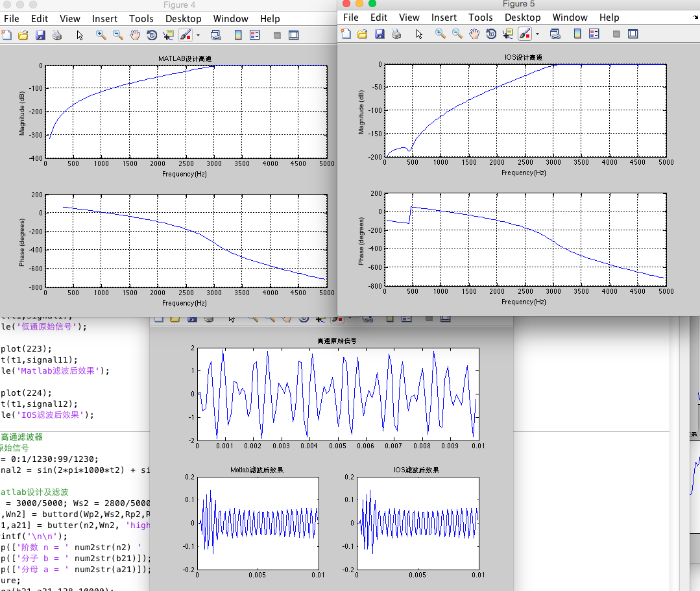
Task: Open Help menu in Figure 5
Action: coord(609,18)
